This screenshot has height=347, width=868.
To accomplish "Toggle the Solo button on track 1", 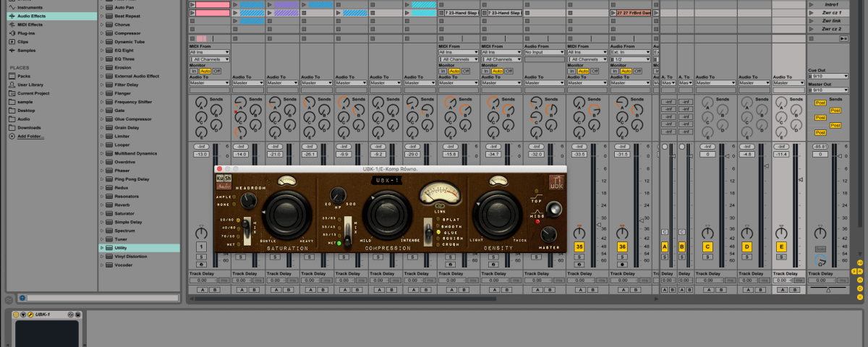I will tap(201, 257).
